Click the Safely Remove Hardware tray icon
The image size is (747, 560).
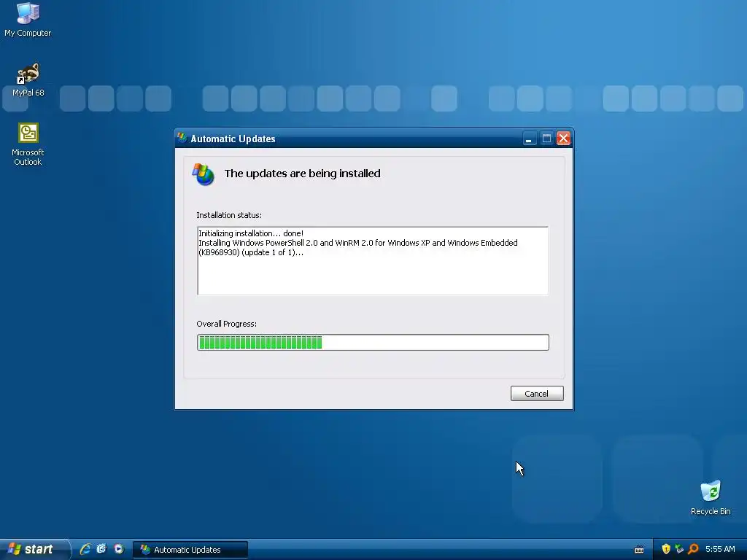[679, 549]
